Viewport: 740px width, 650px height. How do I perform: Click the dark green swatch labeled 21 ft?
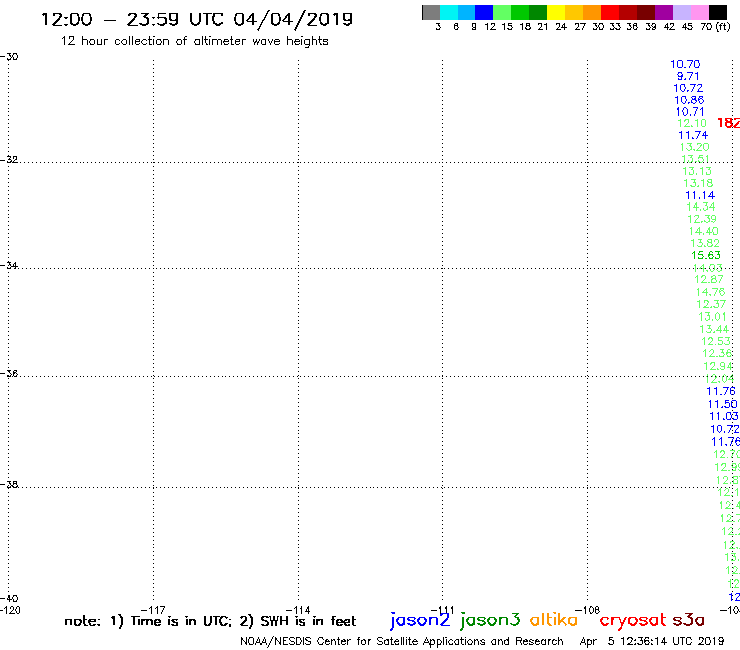pyautogui.click(x=538, y=12)
